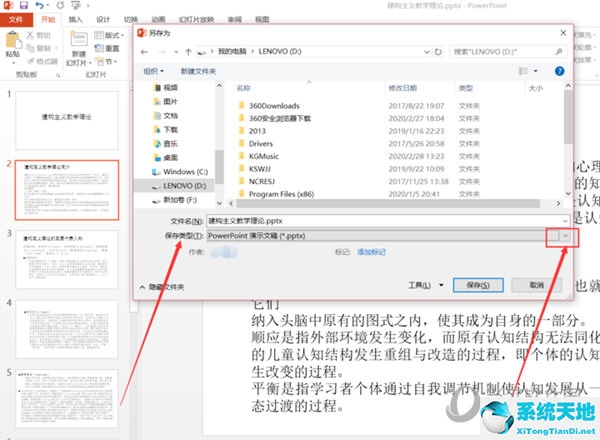This screenshot has height=440, width=600.
Task: Select slide 5 thumbnail in slide panel
Action: click(67, 399)
